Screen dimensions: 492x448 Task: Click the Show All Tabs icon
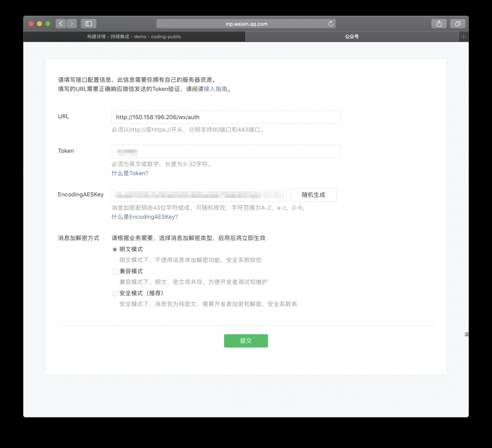tap(457, 23)
